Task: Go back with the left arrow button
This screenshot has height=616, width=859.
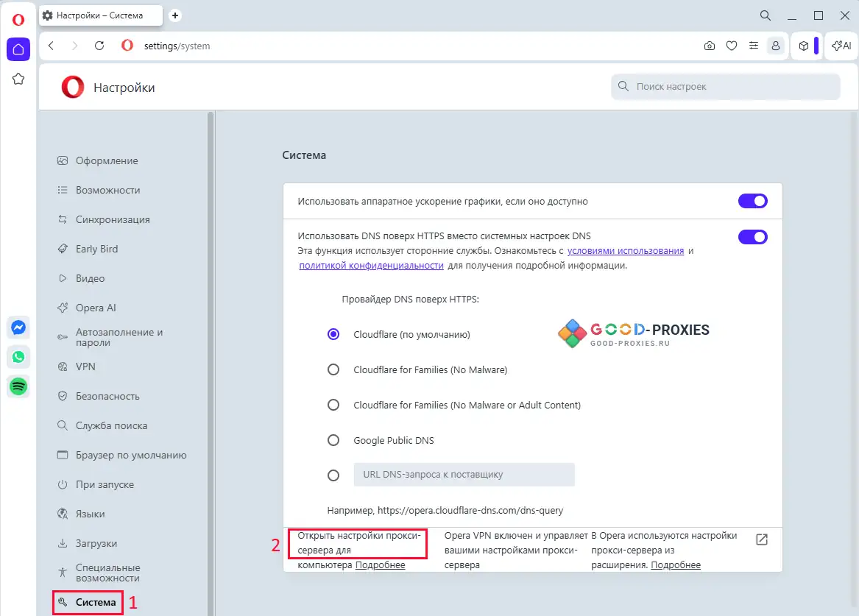Action: (x=51, y=46)
